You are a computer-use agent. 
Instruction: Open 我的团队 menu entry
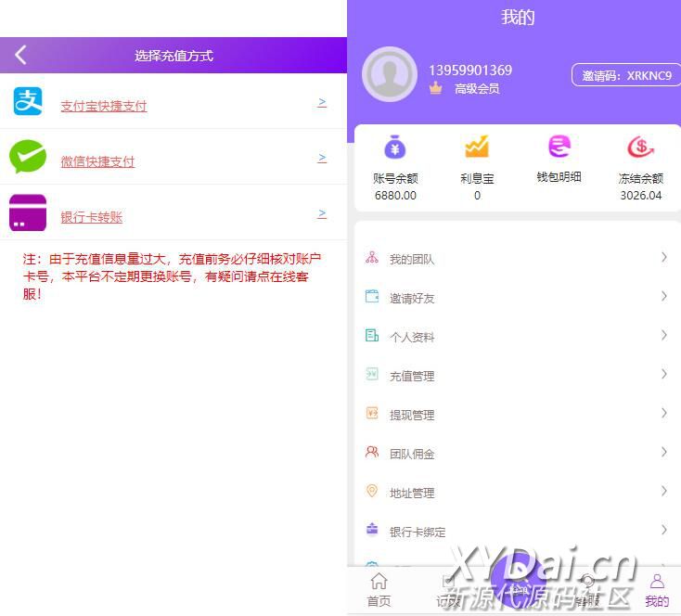(x=518, y=258)
